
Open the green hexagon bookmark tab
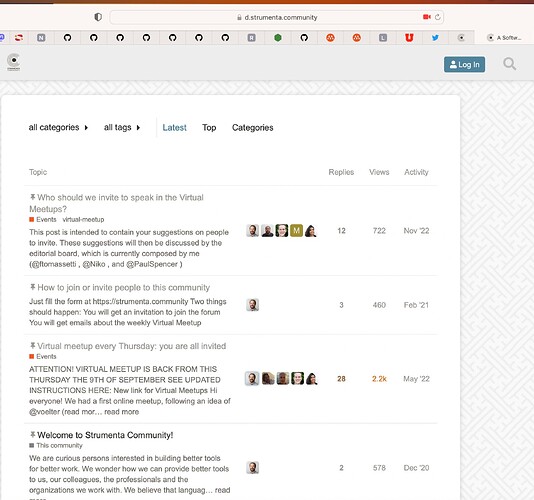[278, 37]
